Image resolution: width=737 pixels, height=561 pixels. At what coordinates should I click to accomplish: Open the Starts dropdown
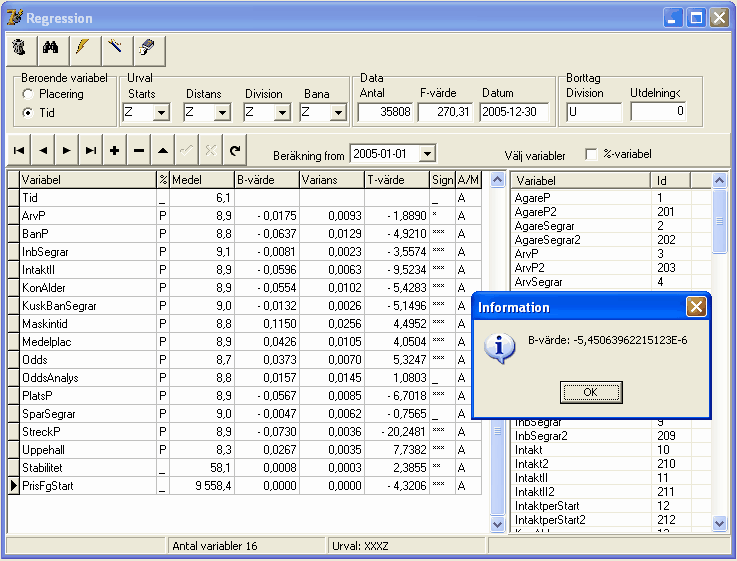pos(161,112)
